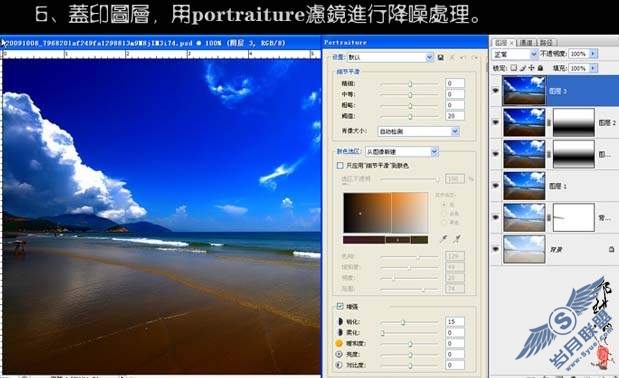Screen dimensions: 619x378
Task: Hide the selected top layer 图层 3
Action: [x=496, y=91]
